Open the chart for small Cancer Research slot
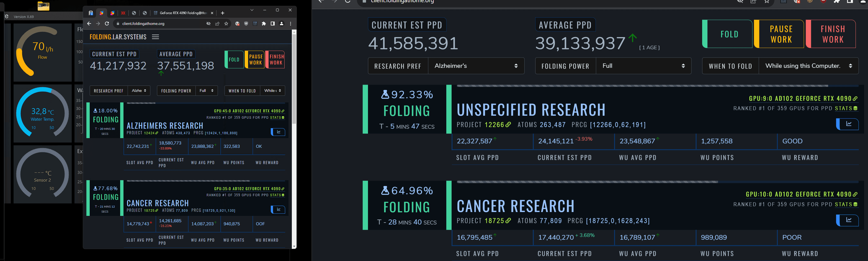The image size is (868, 261). [x=278, y=210]
